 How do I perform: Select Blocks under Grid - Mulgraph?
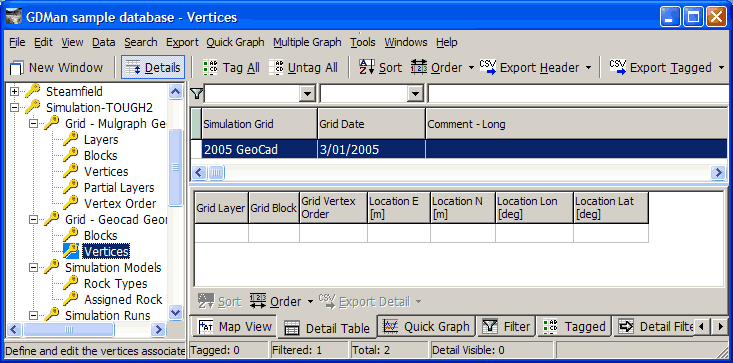pos(101,156)
